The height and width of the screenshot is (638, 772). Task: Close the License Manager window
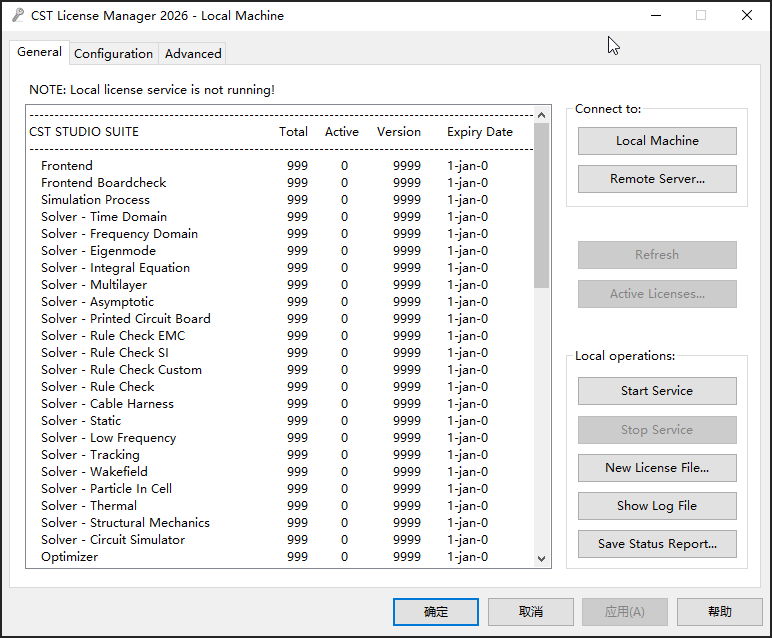click(x=746, y=15)
